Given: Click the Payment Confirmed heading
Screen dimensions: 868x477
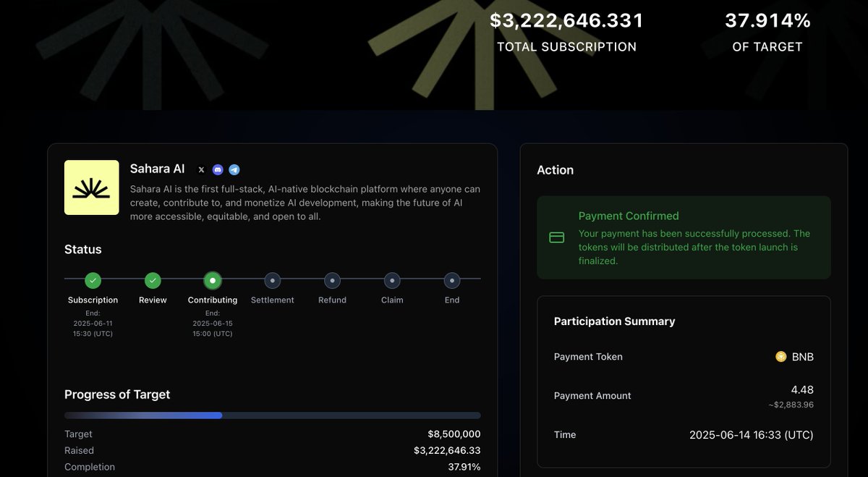Looking at the screenshot, I should (629, 216).
